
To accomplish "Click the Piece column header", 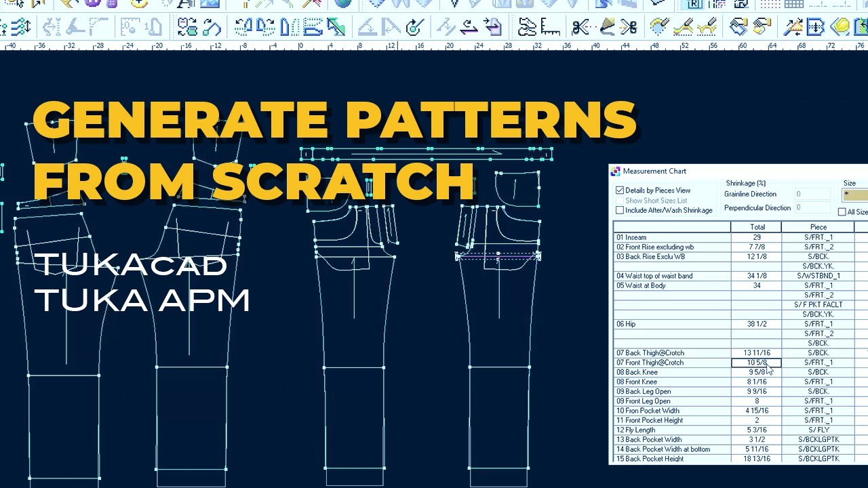I will point(818,227).
